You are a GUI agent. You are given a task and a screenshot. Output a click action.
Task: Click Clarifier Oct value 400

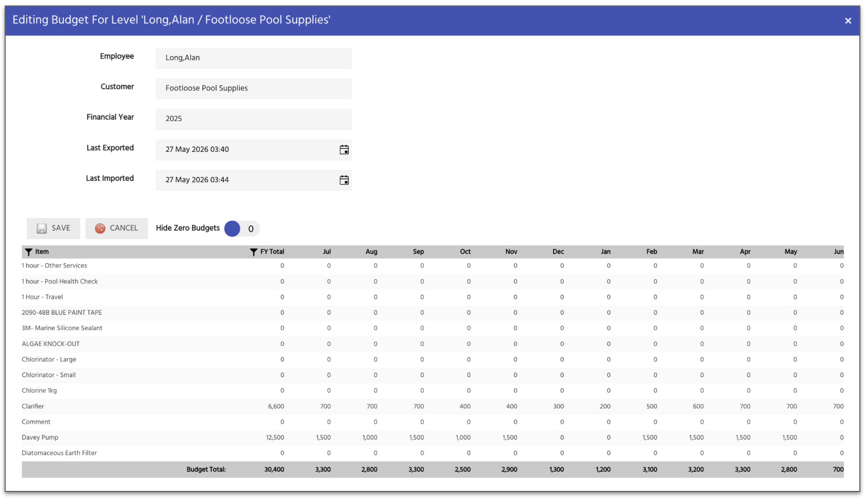pyautogui.click(x=465, y=406)
